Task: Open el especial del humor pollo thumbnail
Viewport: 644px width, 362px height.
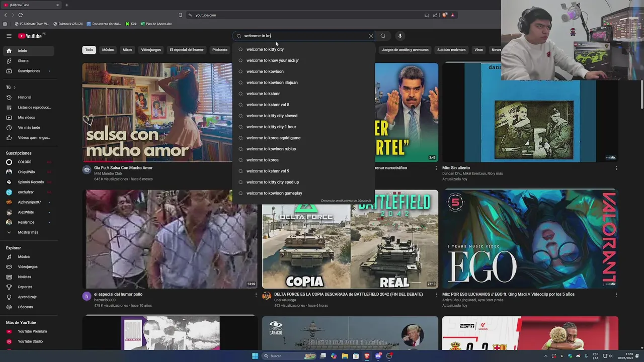Action: (170, 239)
